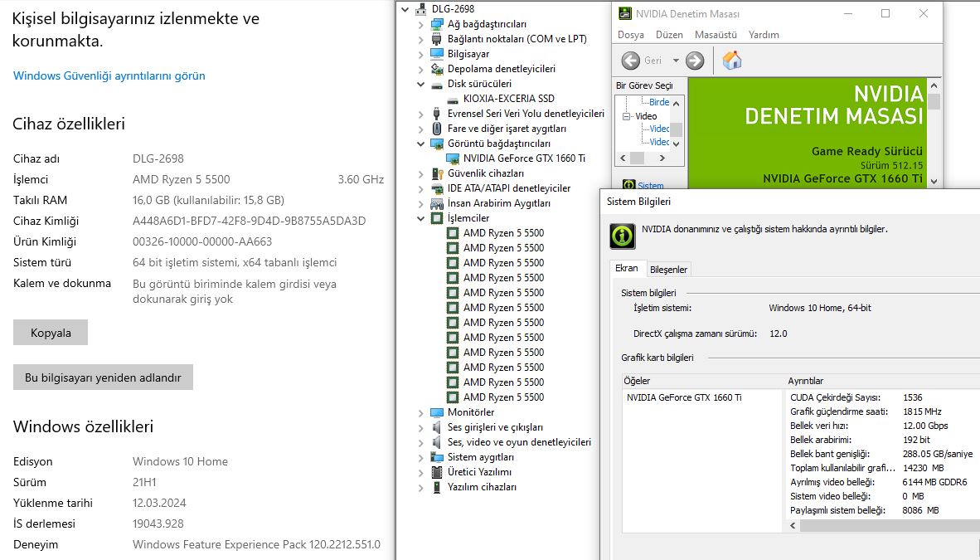Select NVIDIA GeForce GTX 1660 Ti in Öğeler list
This screenshot has width=980, height=560.
tap(684, 397)
